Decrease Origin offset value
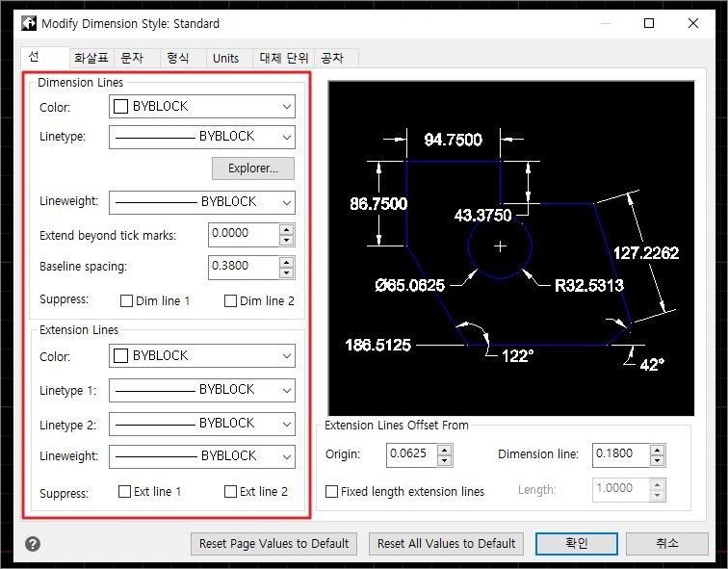The width and height of the screenshot is (728, 569). pos(445,460)
